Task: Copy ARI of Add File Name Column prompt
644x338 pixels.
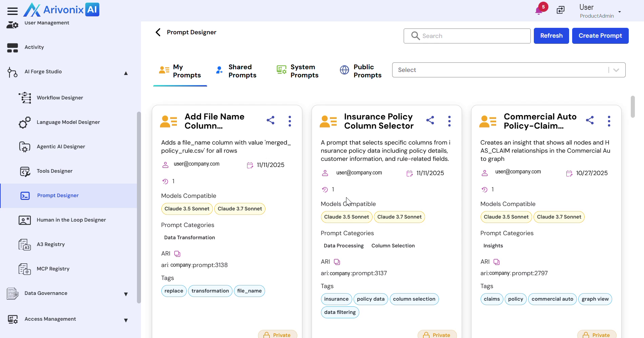Action: 177,254
